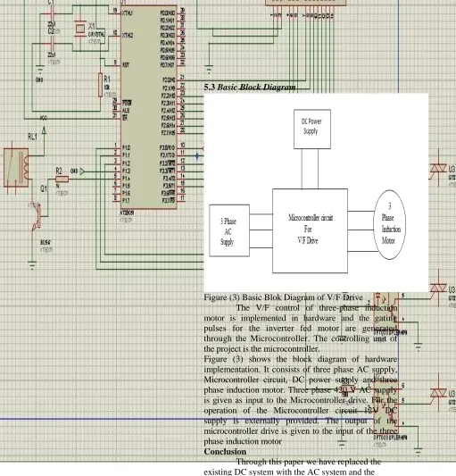Click the 'C2' reference label

pyautogui.click(x=51, y=31)
